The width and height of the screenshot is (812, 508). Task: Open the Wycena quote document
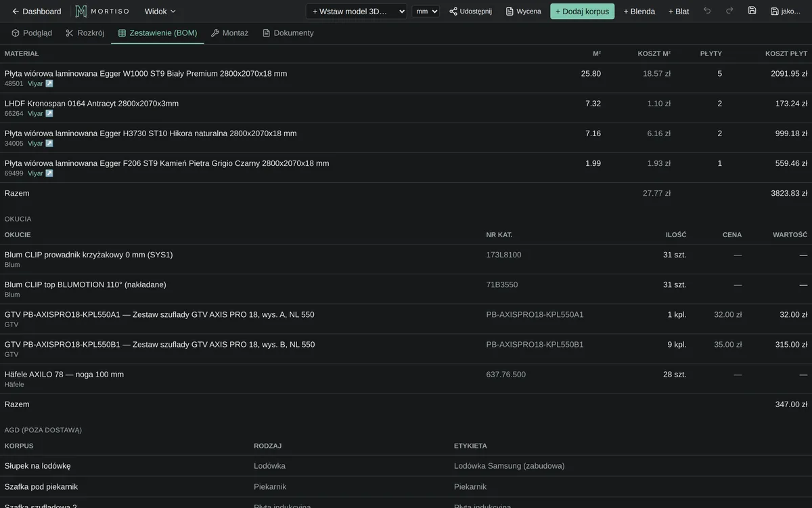(x=523, y=12)
